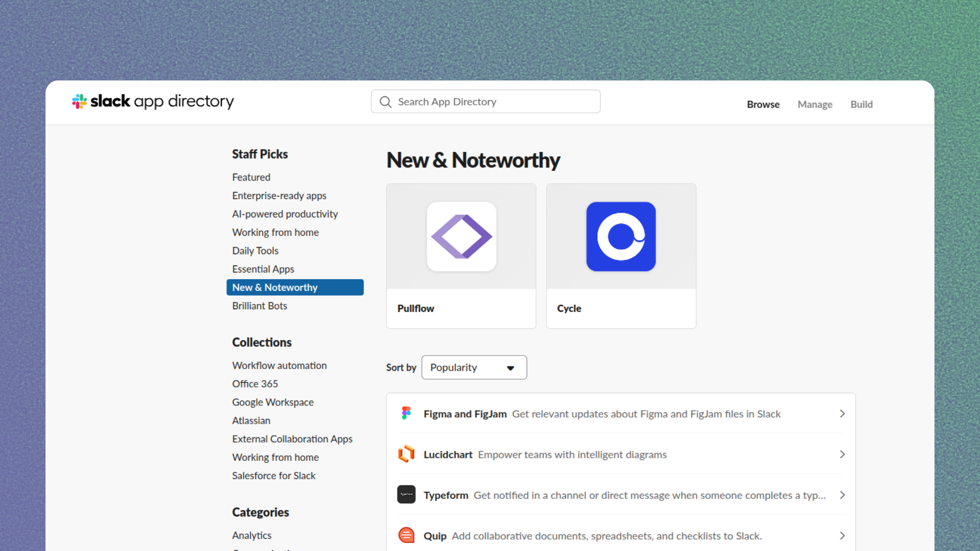This screenshot has width=980, height=551.
Task: Click the search magnifier icon
Action: 385,102
